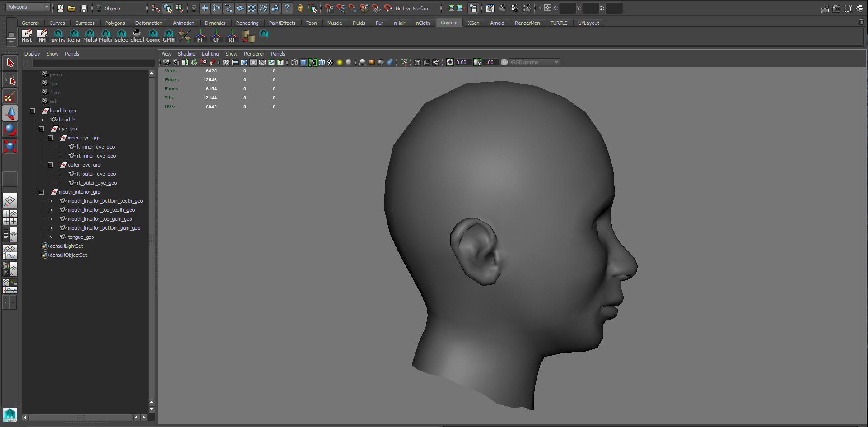Select by object type mode icon

click(x=168, y=8)
